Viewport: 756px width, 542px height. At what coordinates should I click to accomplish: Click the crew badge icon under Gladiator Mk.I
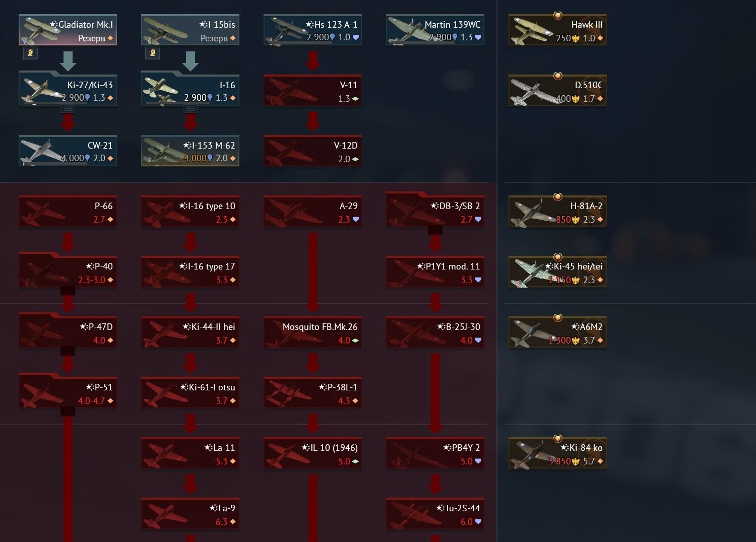[x=30, y=52]
